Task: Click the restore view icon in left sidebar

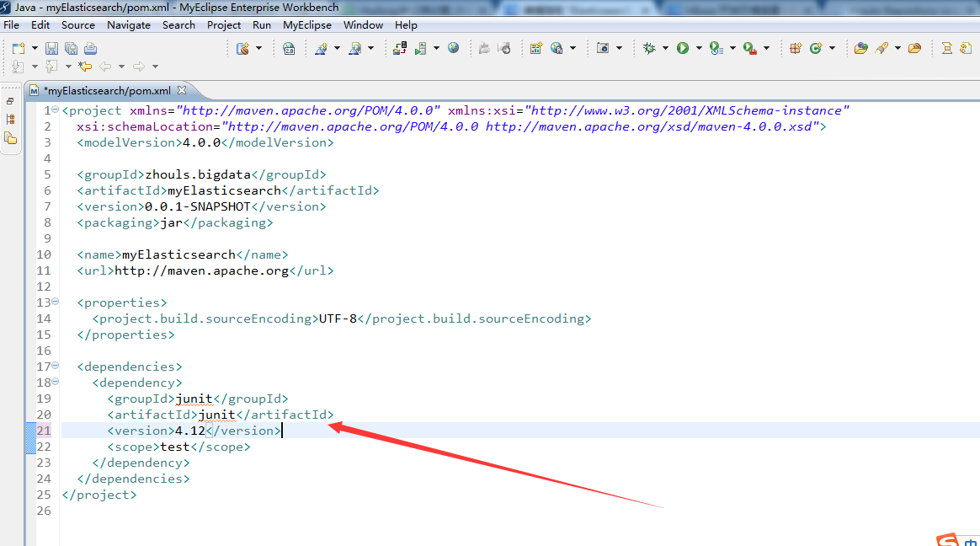Action: [10, 101]
